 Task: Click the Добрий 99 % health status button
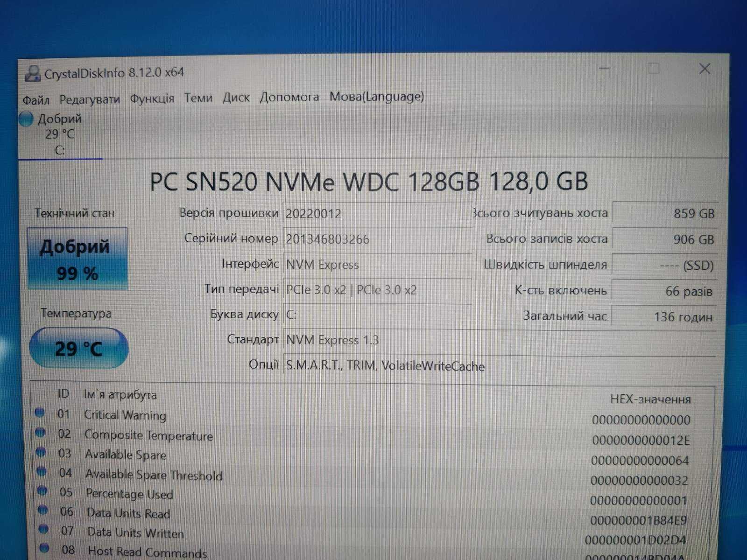tap(78, 259)
